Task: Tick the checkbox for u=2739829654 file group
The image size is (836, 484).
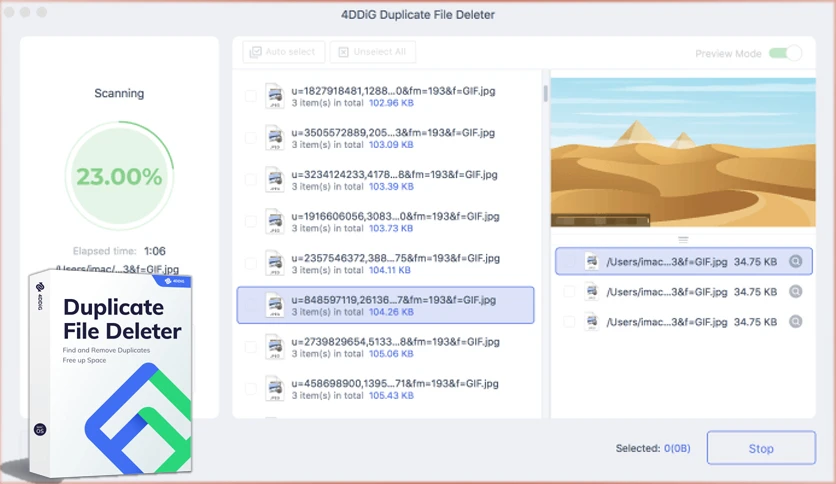Action: coord(250,347)
